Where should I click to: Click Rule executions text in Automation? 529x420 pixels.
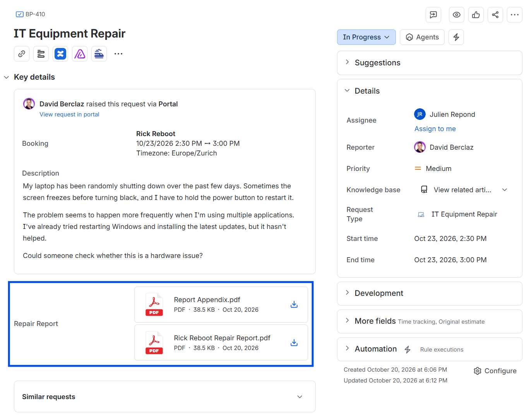tap(442, 350)
